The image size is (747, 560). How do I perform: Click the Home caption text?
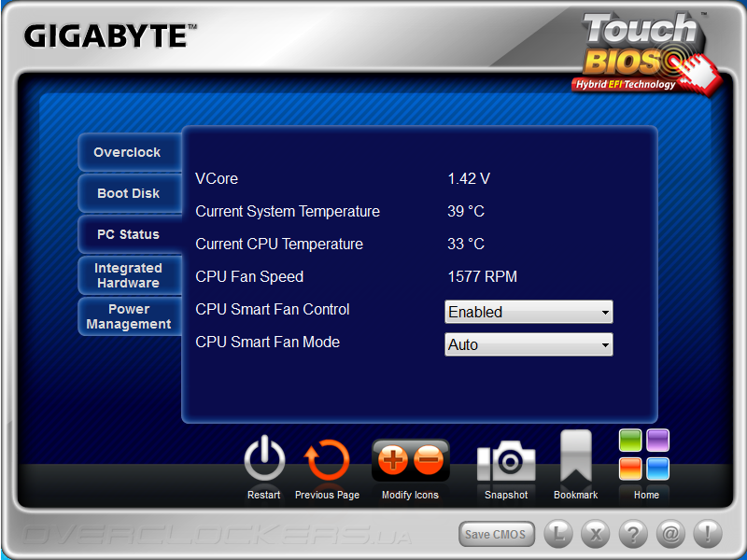pyautogui.click(x=646, y=495)
